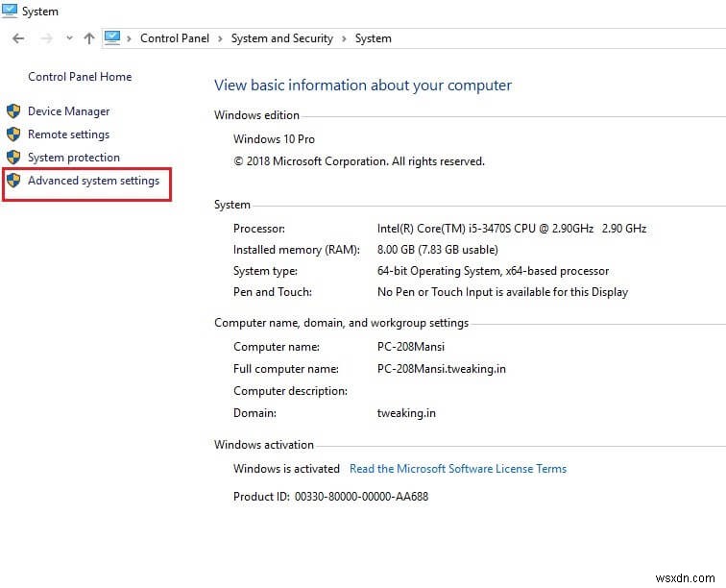Click the Up one level arrow

(89, 38)
